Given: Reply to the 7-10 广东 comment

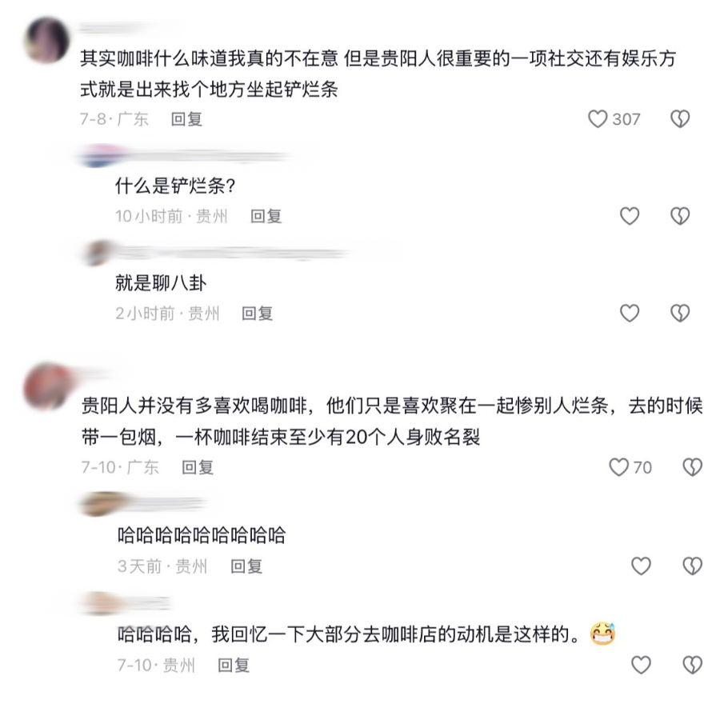Looking at the screenshot, I should (x=198, y=467).
